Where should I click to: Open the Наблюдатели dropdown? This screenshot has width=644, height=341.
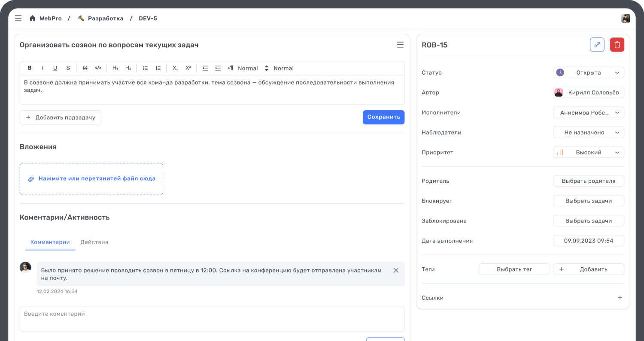(x=589, y=133)
